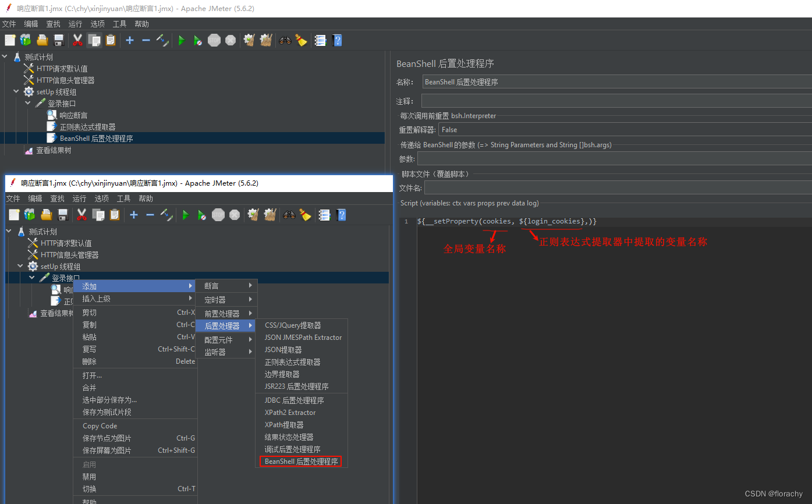812x504 pixels.
Task: Click the green Start icon in back window toolbar
Action: [x=182, y=40]
